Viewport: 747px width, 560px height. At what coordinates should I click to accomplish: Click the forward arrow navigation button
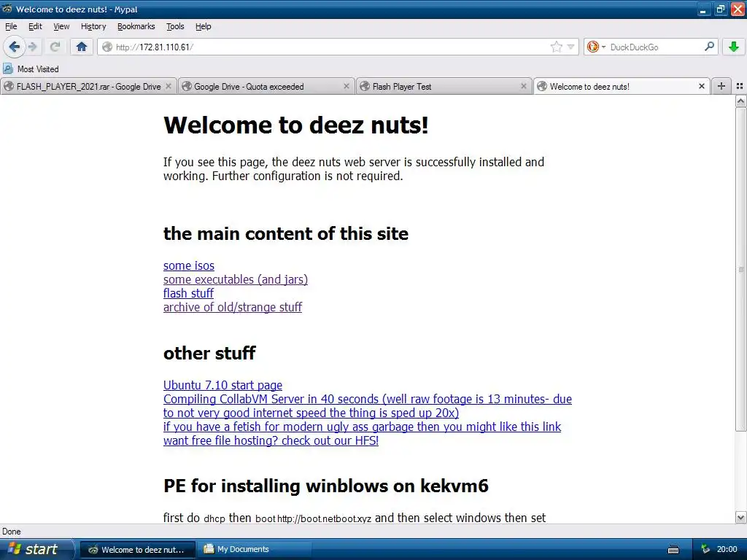[x=32, y=47]
